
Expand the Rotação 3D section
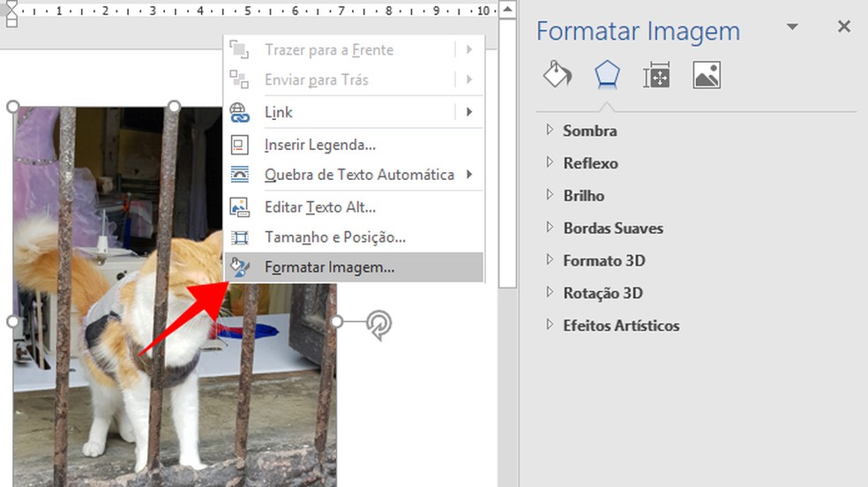602,293
